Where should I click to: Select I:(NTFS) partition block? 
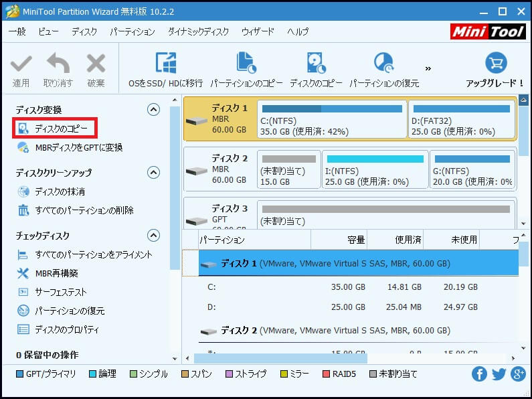click(375, 169)
